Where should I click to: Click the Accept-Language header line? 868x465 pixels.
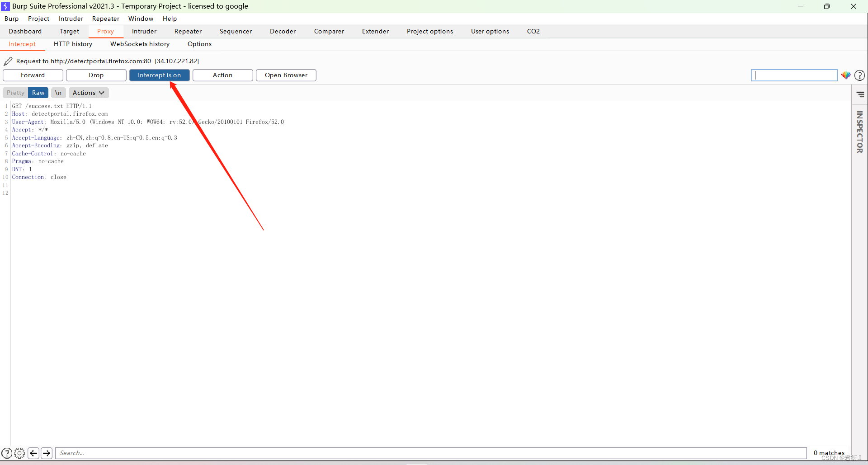(94, 138)
